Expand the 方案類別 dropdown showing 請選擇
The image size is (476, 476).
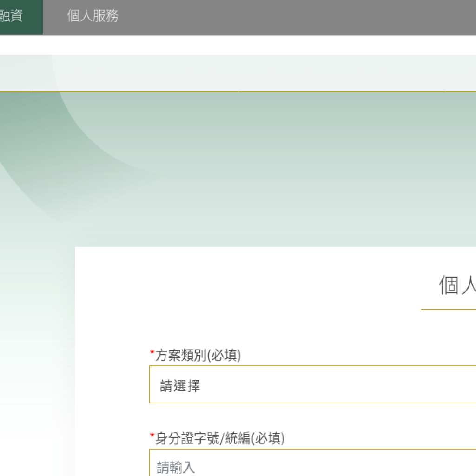tap(312, 385)
